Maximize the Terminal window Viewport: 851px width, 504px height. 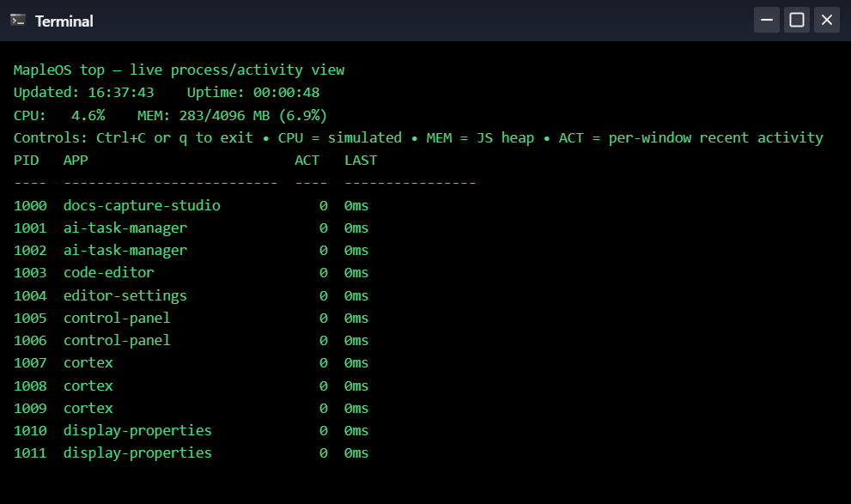pos(796,20)
